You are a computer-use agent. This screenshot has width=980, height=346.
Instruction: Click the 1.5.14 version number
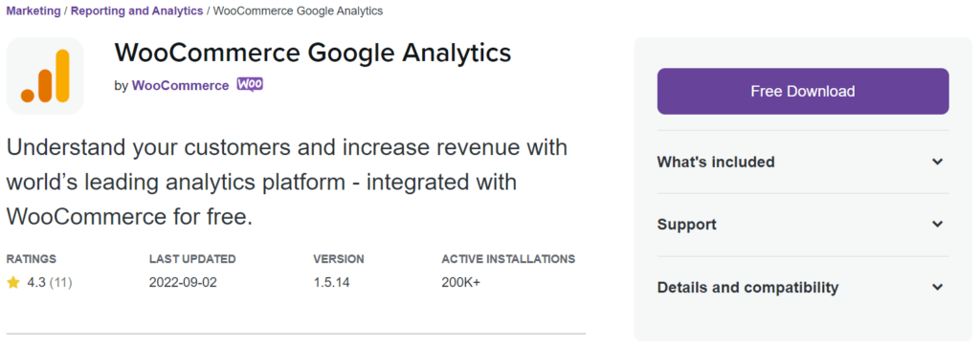coord(331,283)
